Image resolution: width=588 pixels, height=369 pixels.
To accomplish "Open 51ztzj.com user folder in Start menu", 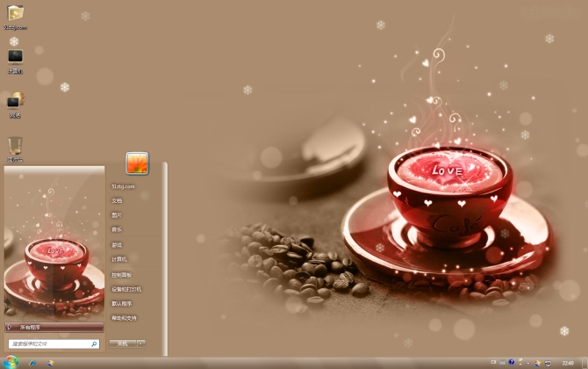I will (123, 186).
